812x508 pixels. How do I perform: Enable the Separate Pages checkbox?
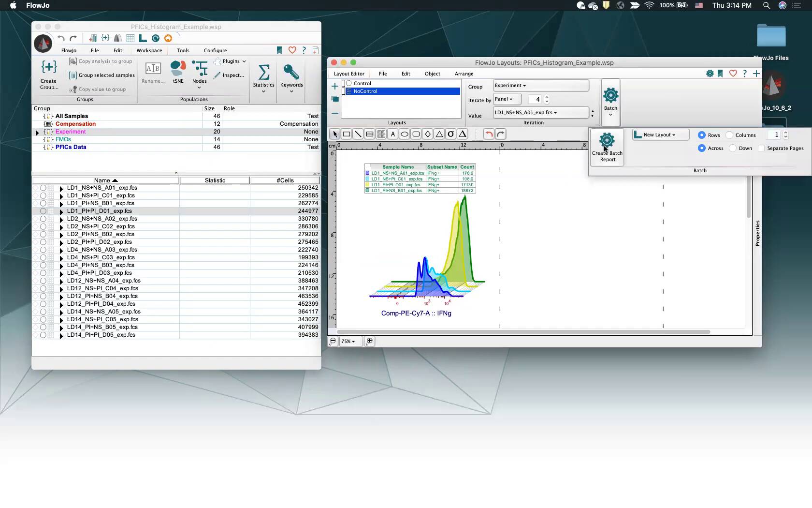click(x=761, y=148)
